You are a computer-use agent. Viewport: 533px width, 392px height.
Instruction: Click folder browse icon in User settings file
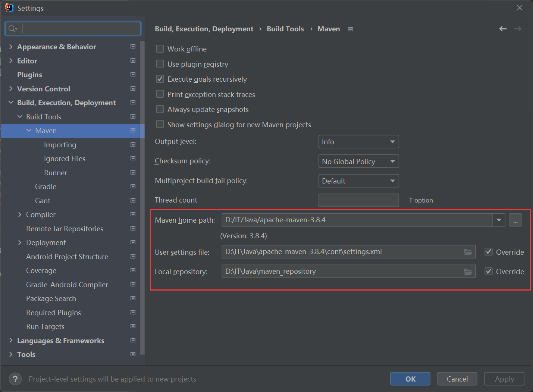point(468,252)
